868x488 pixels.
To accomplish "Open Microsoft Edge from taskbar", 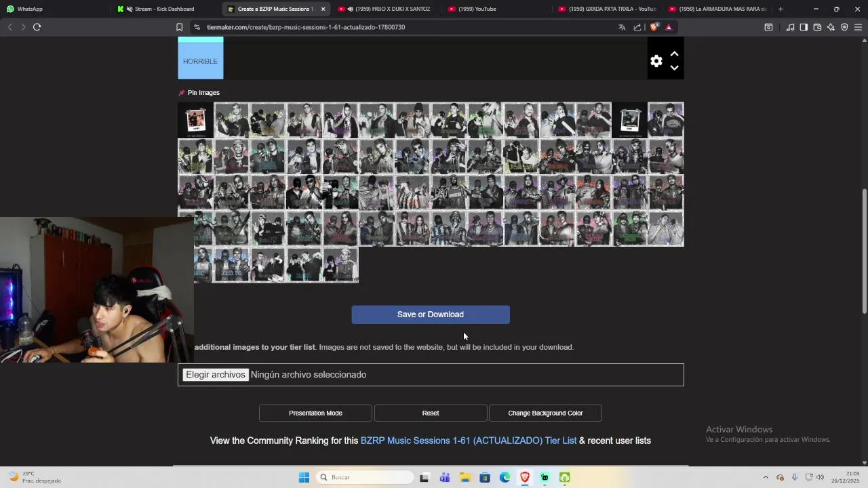I will (505, 477).
